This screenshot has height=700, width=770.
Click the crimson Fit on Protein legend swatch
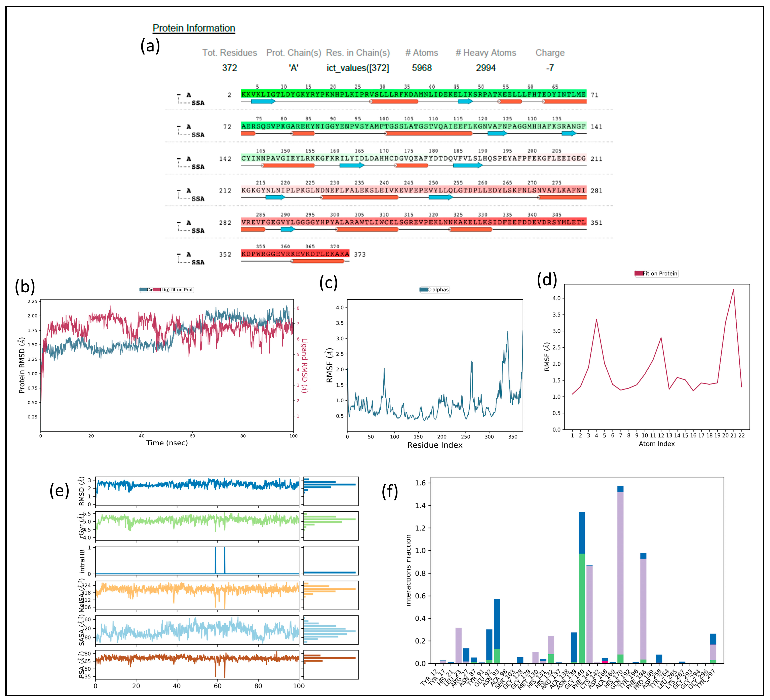(x=639, y=273)
